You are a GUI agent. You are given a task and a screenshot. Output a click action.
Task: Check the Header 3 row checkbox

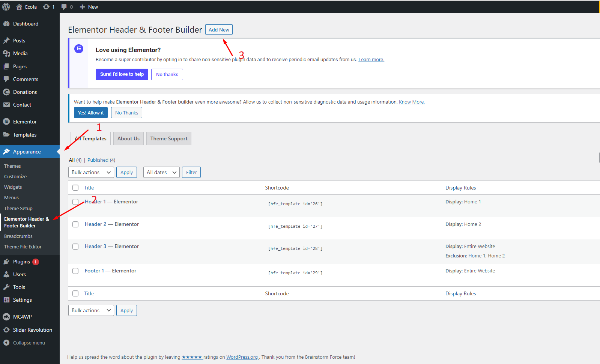point(75,247)
